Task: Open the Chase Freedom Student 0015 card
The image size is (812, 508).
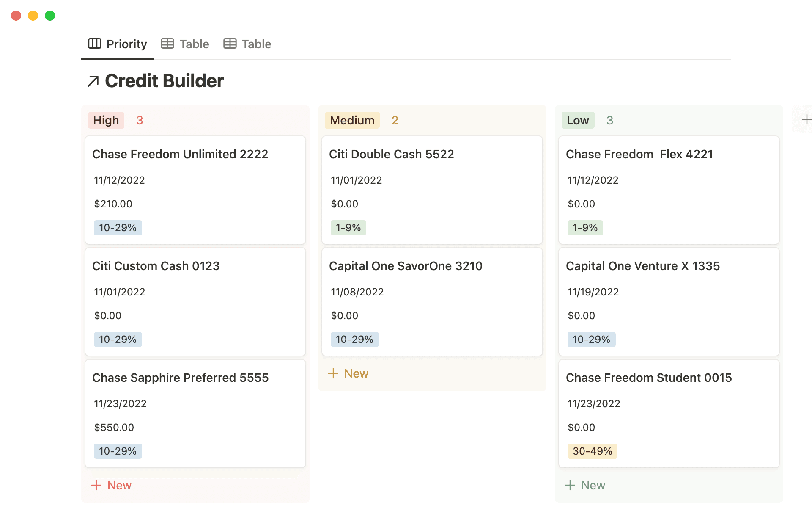Action: (x=669, y=414)
